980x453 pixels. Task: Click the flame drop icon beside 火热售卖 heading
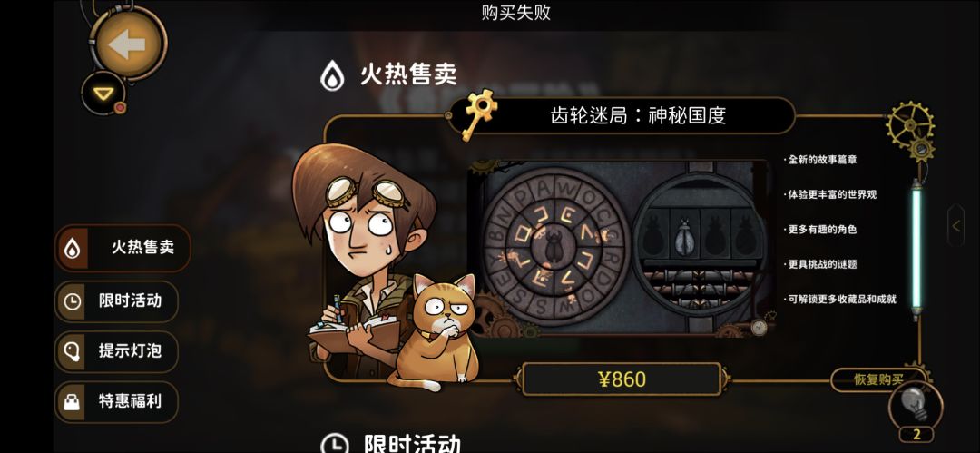coord(332,75)
